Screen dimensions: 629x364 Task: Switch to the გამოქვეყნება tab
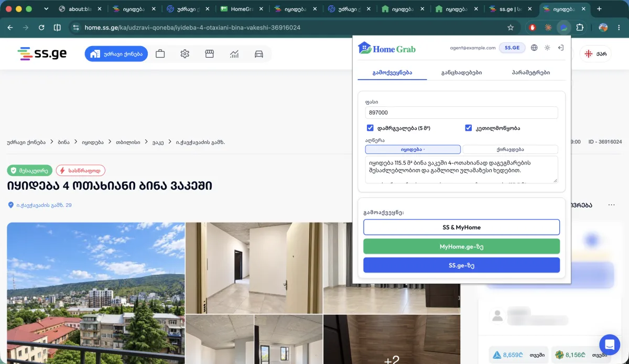click(x=392, y=73)
